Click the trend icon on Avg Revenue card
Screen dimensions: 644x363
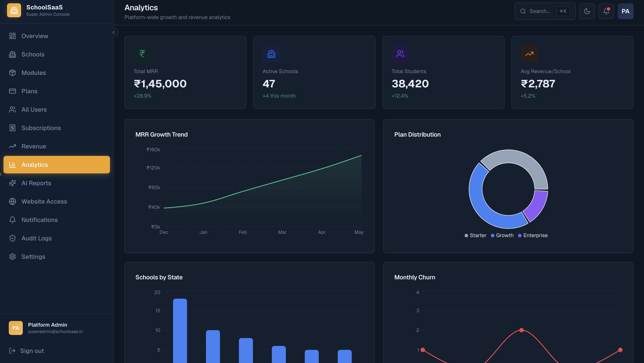(529, 54)
